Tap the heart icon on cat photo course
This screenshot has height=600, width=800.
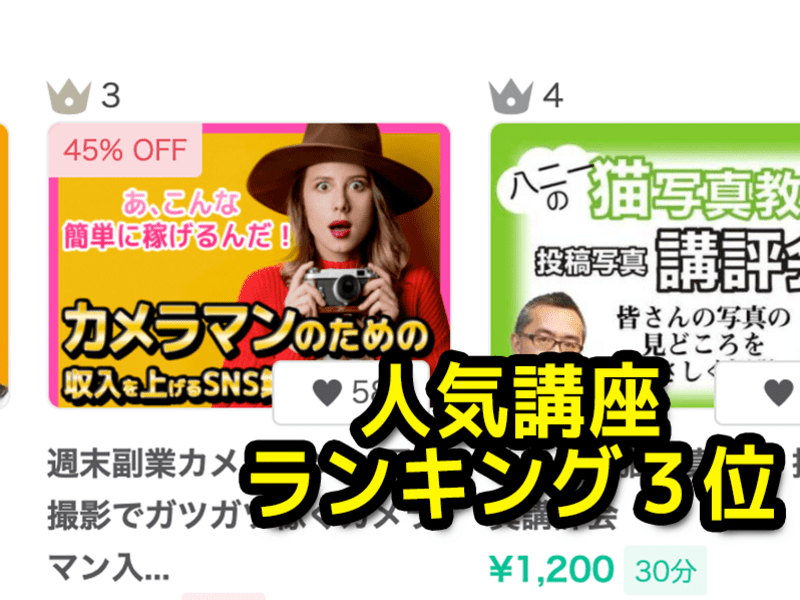click(779, 392)
